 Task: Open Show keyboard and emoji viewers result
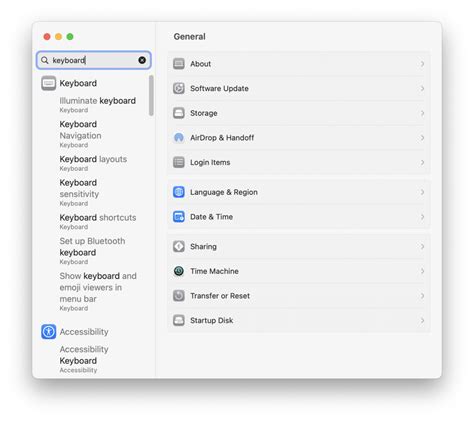[x=98, y=292]
